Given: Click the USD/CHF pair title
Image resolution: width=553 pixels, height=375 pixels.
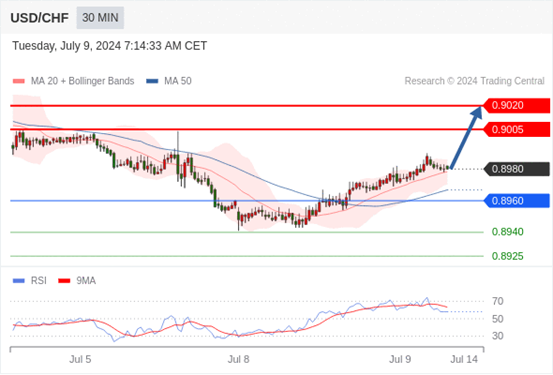Looking at the screenshot, I should click(40, 18).
